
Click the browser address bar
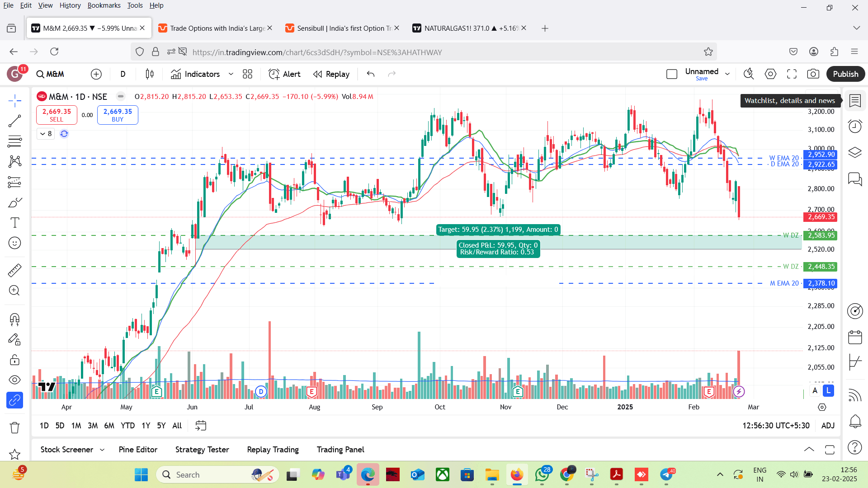[424, 52]
